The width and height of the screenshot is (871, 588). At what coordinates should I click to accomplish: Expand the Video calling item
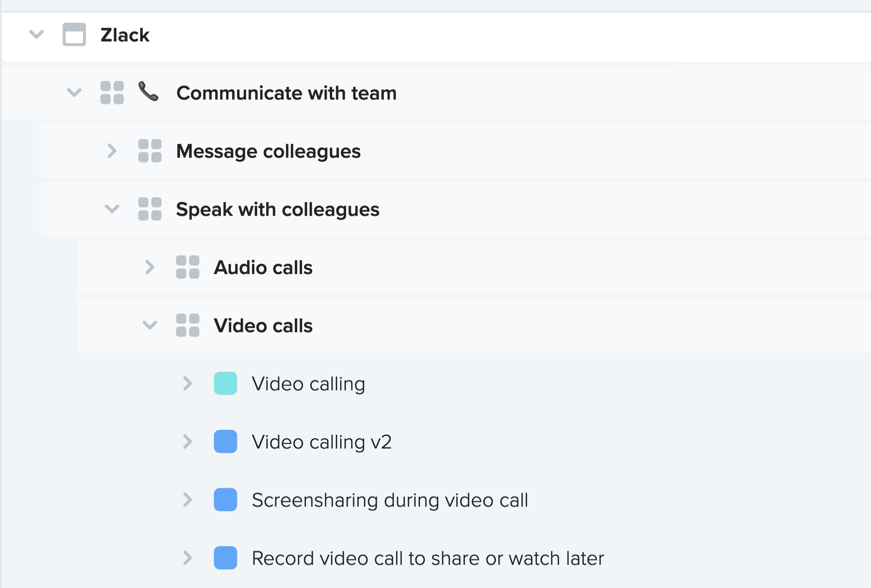coord(187,383)
